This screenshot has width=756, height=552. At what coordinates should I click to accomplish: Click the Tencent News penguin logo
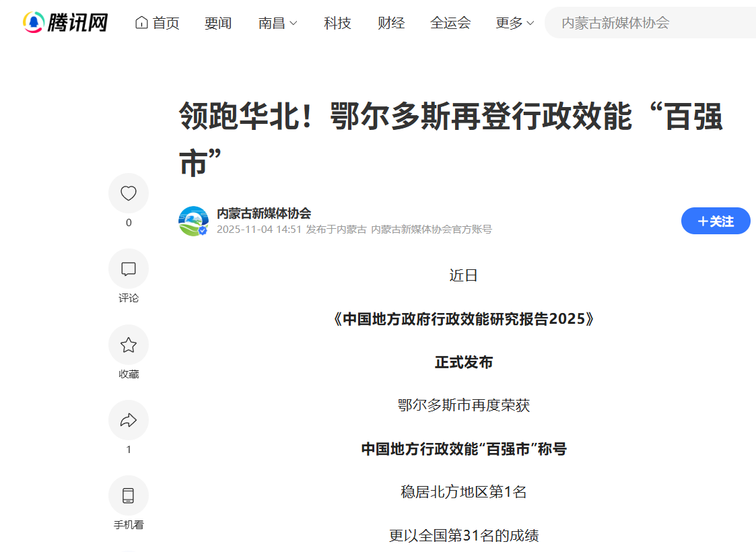pyautogui.click(x=34, y=23)
